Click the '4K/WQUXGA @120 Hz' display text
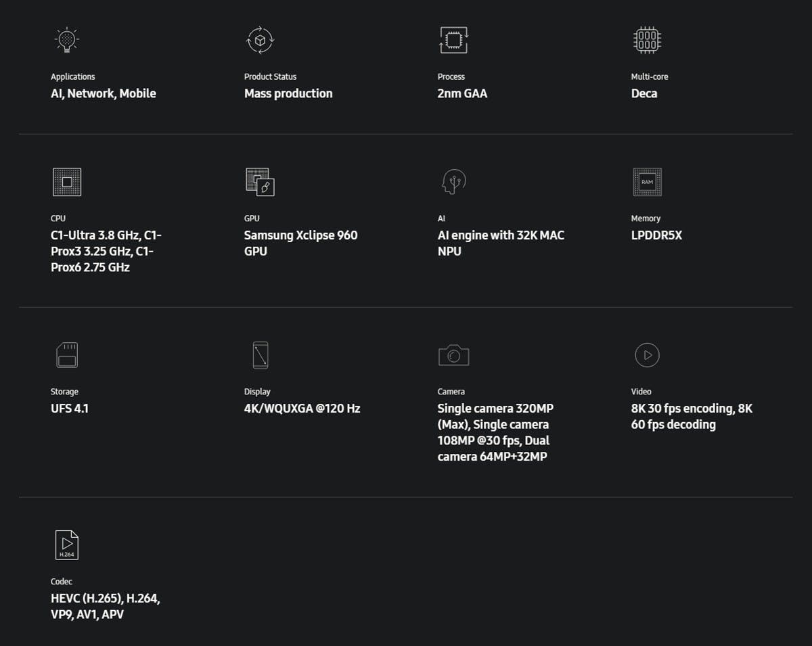 tap(302, 409)
